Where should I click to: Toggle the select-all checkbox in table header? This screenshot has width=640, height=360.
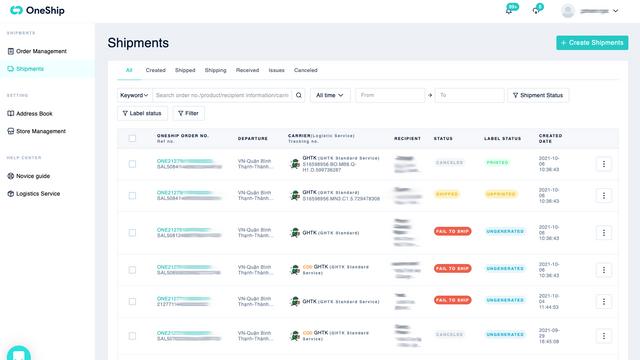(132, 138)
